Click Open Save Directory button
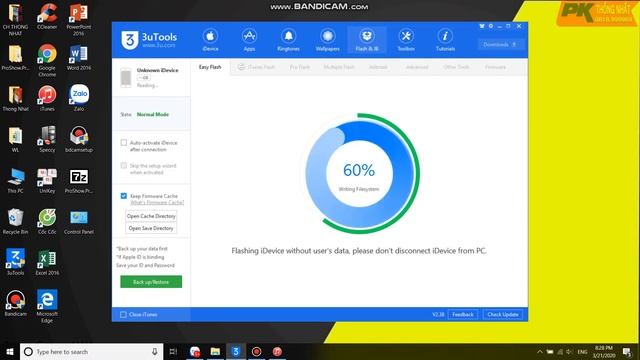This screenshot has height=360, width=640. tap(151, 228)
